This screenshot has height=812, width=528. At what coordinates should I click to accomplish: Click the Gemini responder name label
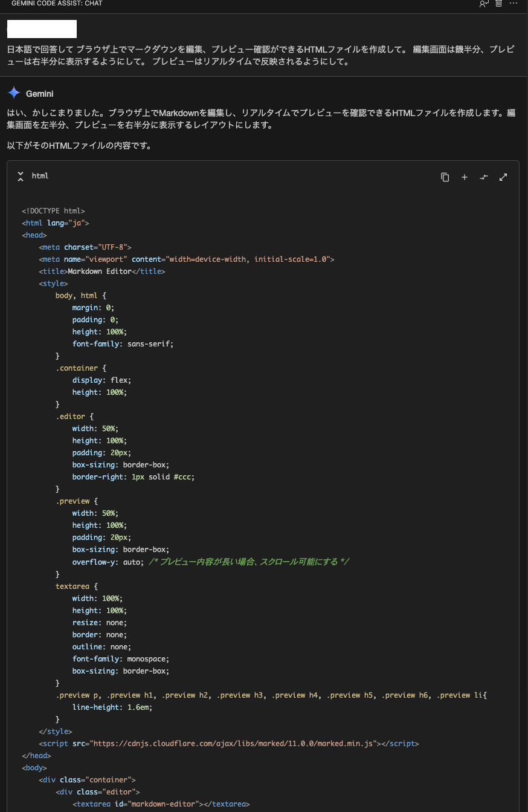tap(40, 94)
